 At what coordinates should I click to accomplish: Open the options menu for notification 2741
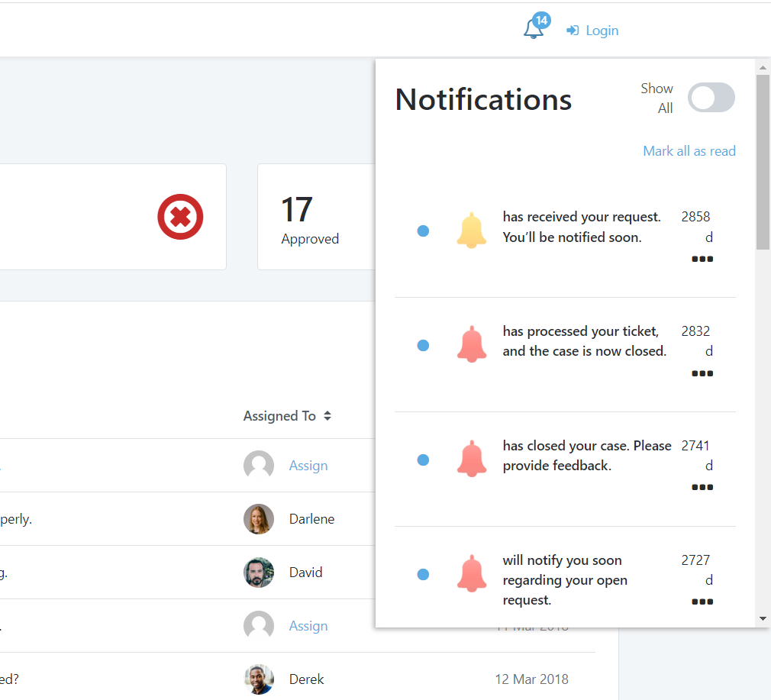click(x=702, y=487)
